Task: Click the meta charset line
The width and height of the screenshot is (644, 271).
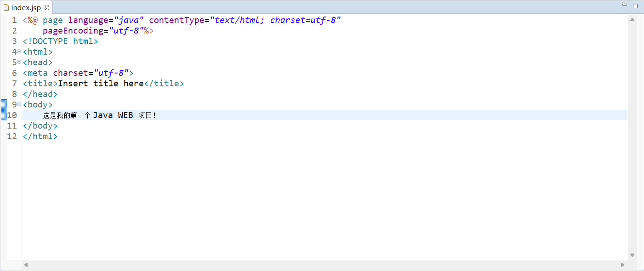Action: coord(78,73)
